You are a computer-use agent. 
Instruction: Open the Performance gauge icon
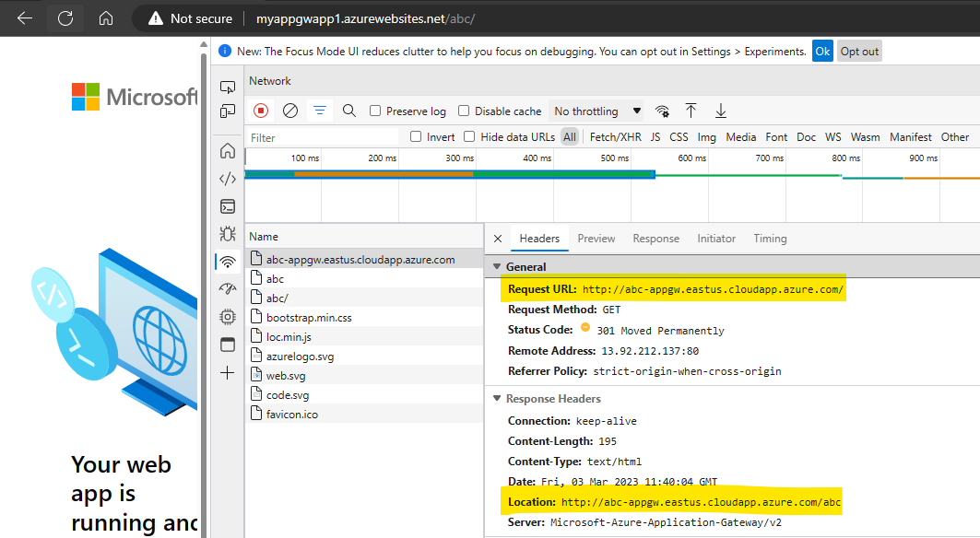pos(228,288)
